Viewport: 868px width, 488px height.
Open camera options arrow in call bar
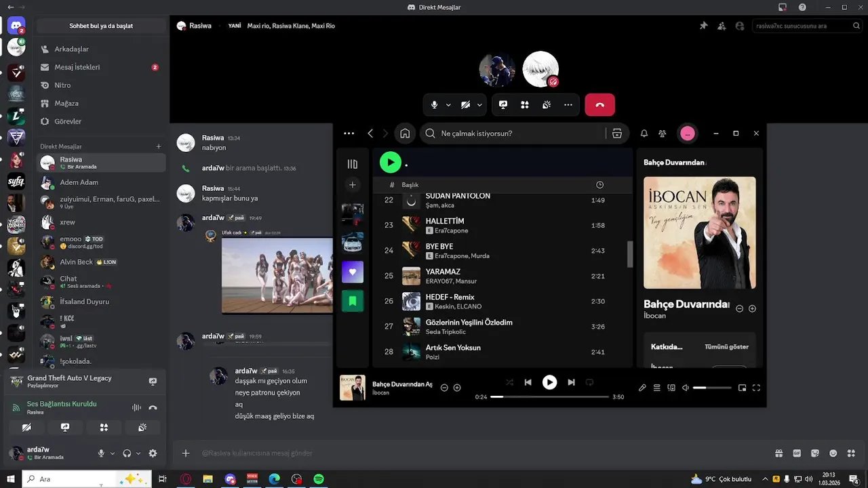479,105
